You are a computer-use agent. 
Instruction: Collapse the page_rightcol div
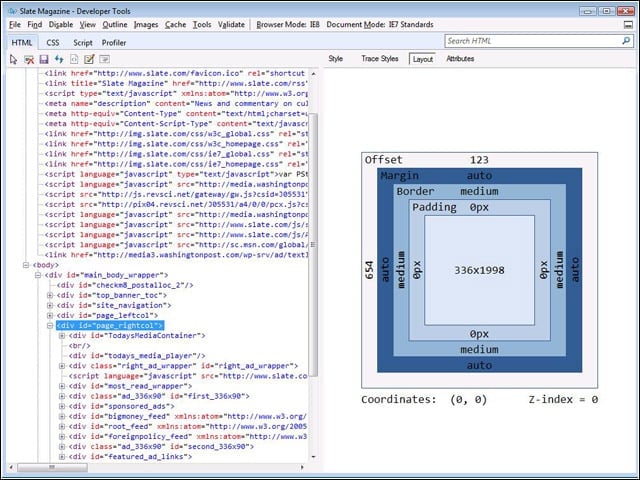point(50,326)
